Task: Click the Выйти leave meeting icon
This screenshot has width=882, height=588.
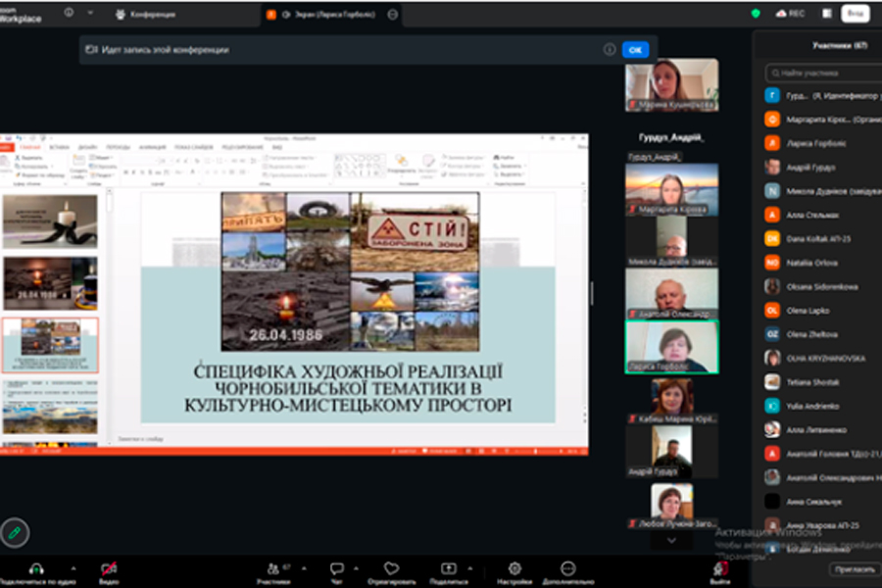Action: (719, 568)
